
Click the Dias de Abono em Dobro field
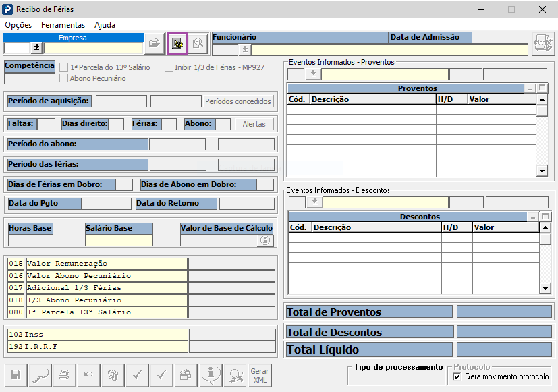click(265, 185)
